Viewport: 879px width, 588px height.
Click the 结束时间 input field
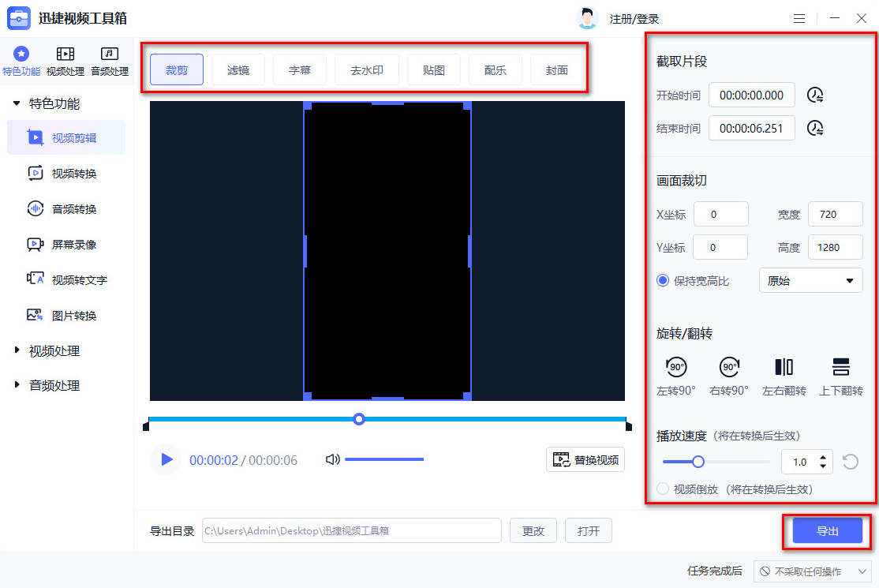click(752, 129)
